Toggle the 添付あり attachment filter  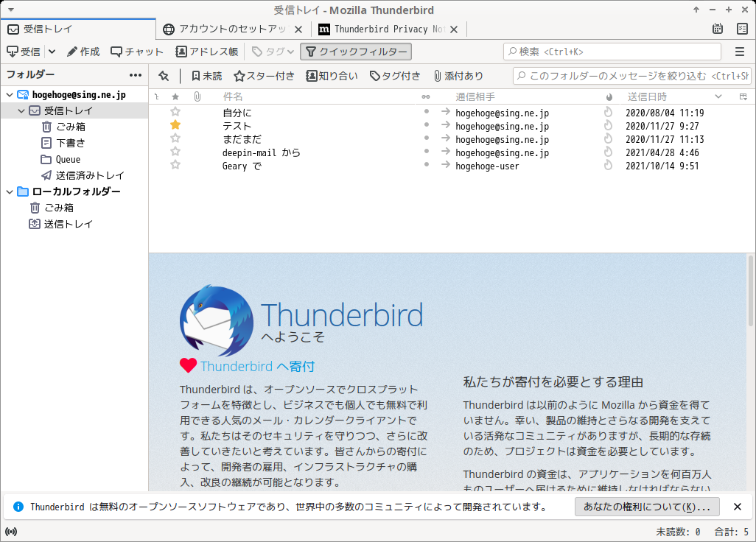click(458, 76)
